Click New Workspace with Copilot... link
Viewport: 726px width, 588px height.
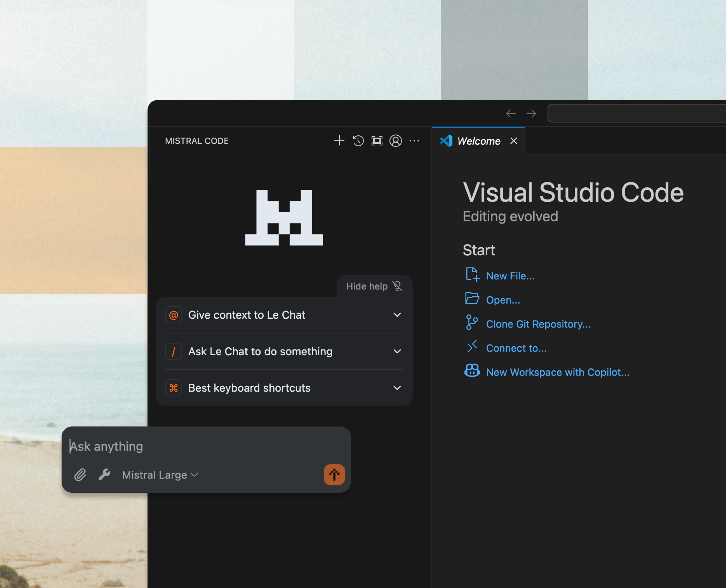557,372
